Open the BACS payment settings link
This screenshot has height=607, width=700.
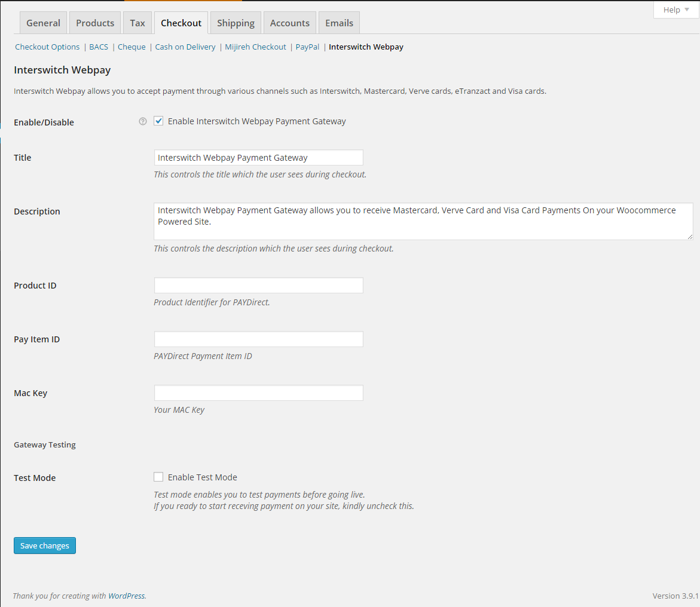pyautogui.click(x=99, y=47)
